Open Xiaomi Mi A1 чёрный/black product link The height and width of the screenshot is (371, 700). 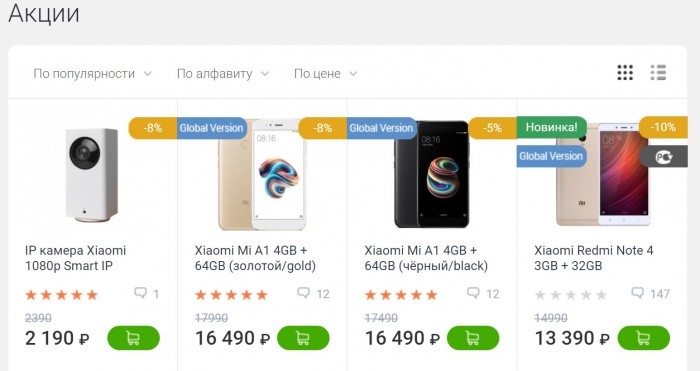click(x=426, y=258)
